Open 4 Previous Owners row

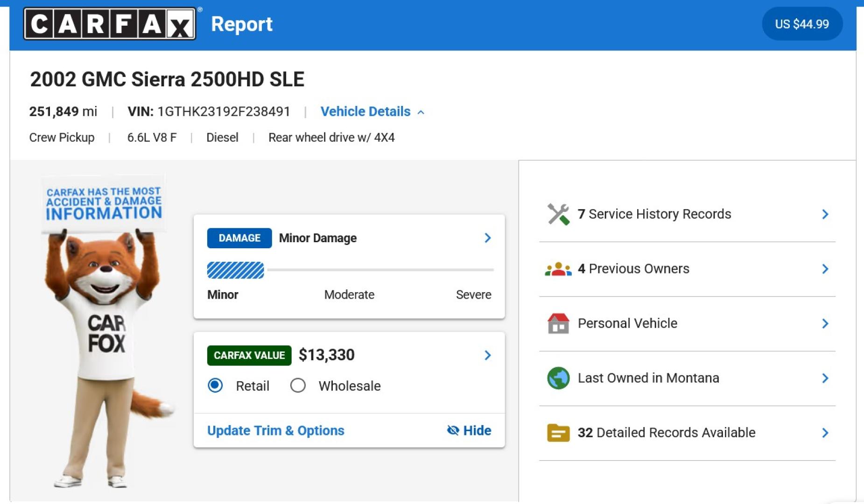[x=687, y=269]
